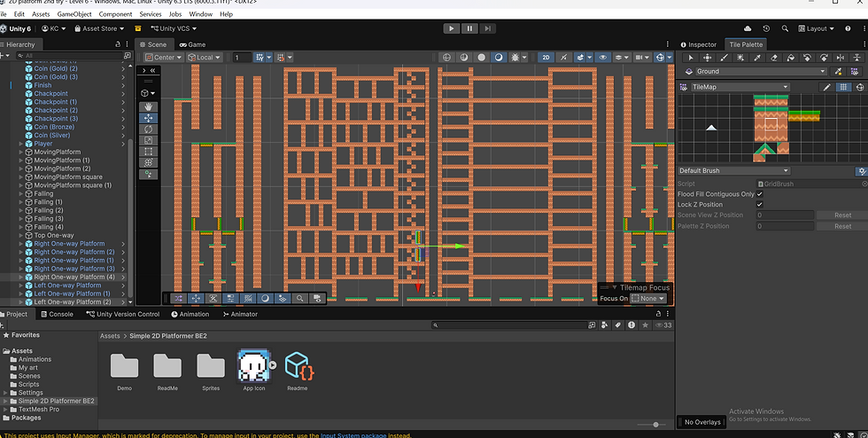Click the Play button
Screen dimensions: 868x438
click(451, 28)
